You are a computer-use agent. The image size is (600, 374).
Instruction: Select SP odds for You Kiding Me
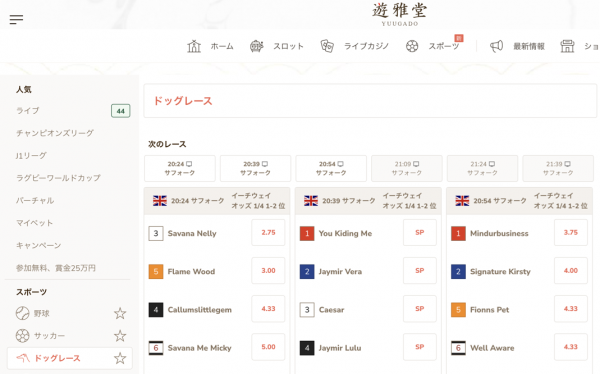click(420, 232)
